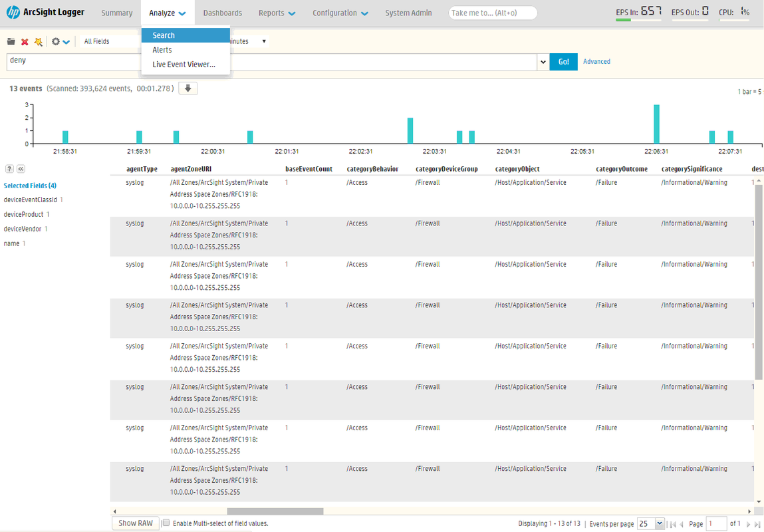764x532 pixels.
Task: Click the two-event histogram bar before 22:03:31
Action: coord(410,131)
